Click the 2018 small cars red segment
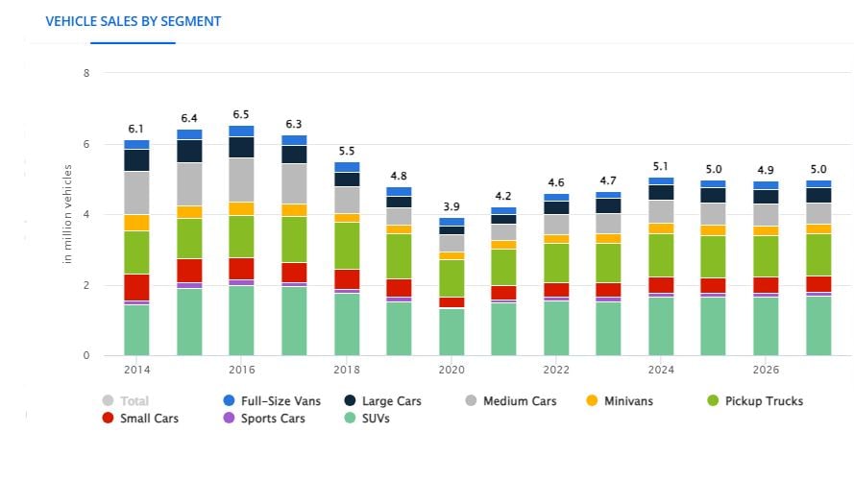Viewport: 854px width, 504px height. click(x=347, y=278)
